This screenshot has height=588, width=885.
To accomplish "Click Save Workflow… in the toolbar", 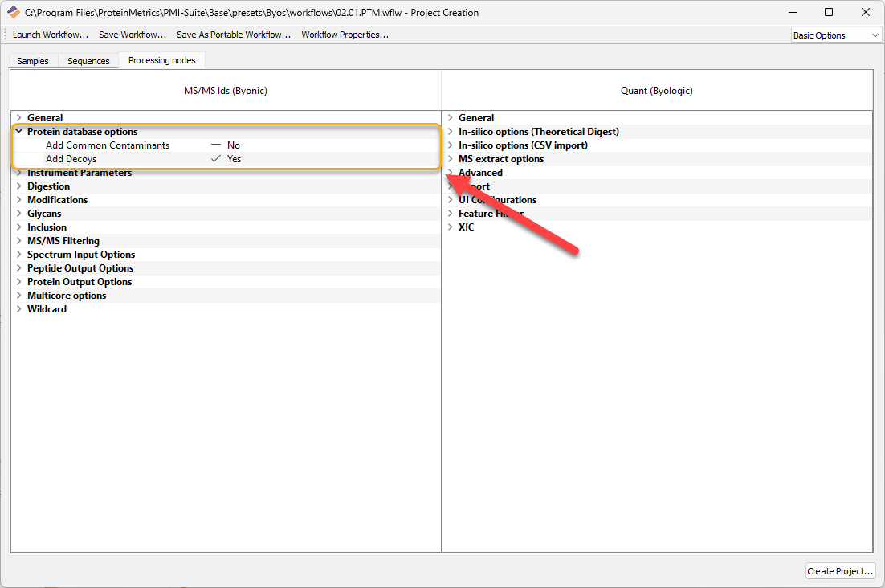I will pos(133,35).
